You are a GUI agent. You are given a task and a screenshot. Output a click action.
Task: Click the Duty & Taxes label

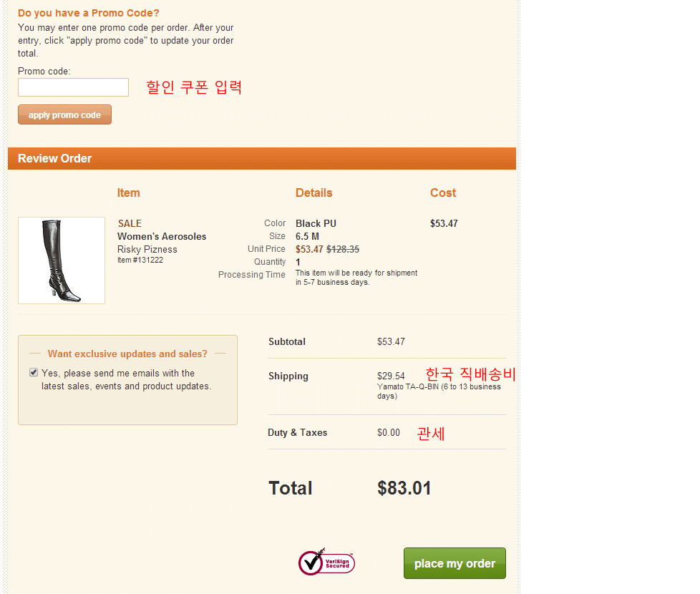tap(298, 433)
